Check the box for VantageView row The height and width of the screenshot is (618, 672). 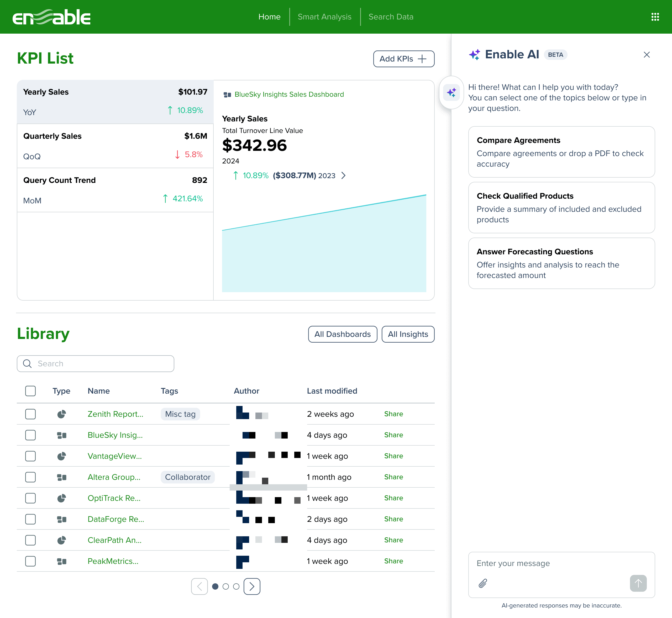point(30,456)
